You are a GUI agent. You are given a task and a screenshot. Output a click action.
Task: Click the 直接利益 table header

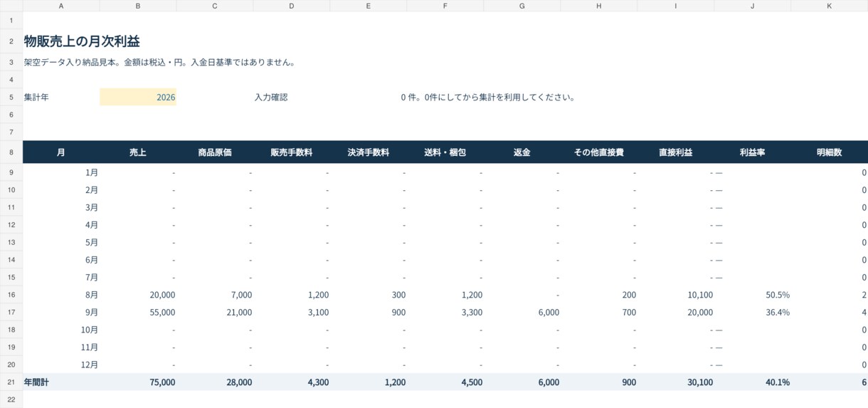click(676, 152)
